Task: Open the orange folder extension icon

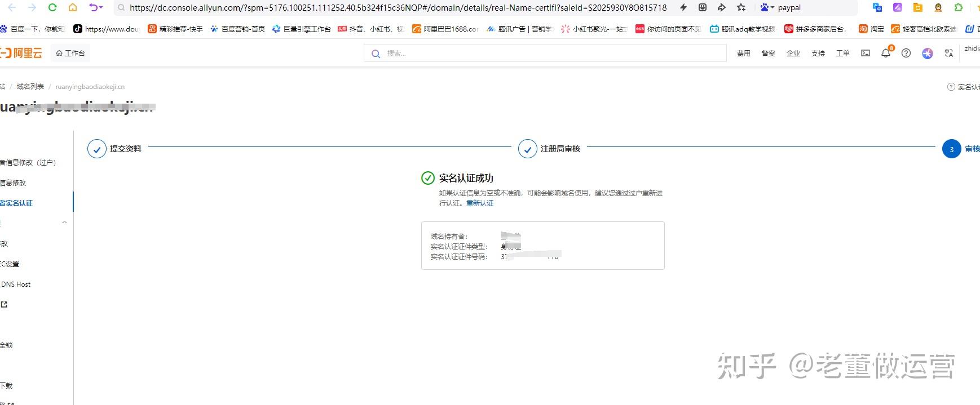Action: (917, 7)
